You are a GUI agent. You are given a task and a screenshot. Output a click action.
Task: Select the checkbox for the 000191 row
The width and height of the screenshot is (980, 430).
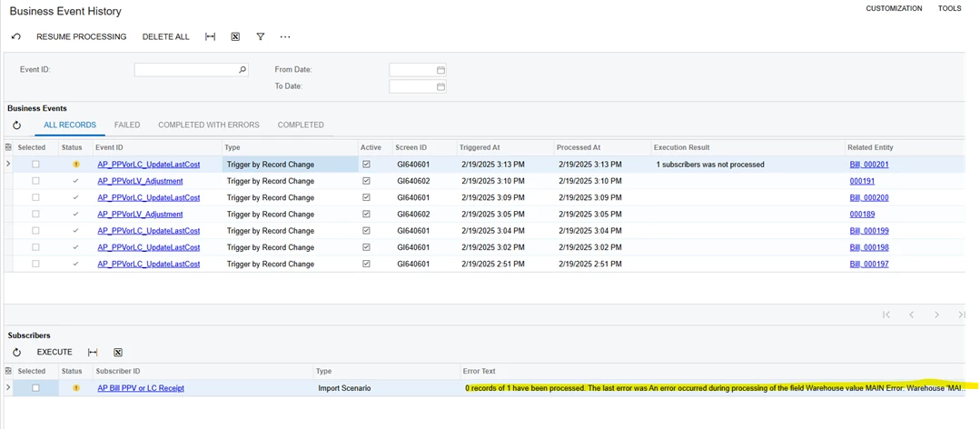(x=35, y=181)
